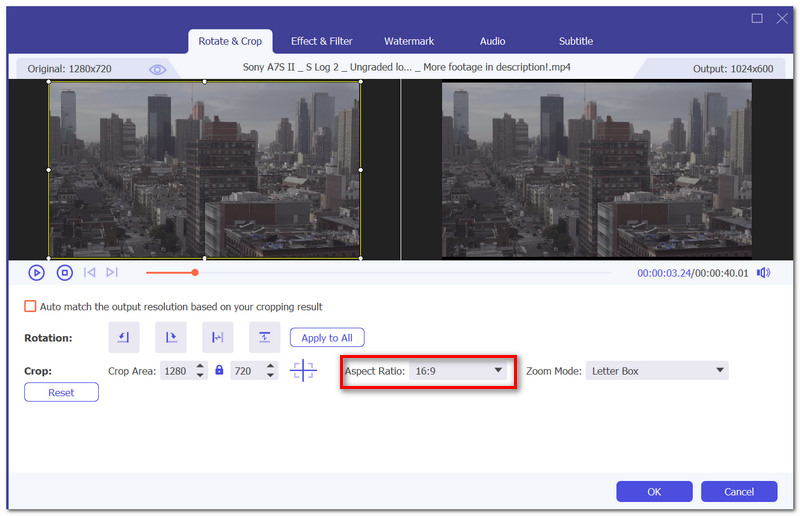
Task: Click the Apply to All button
Action: (327, 338)
